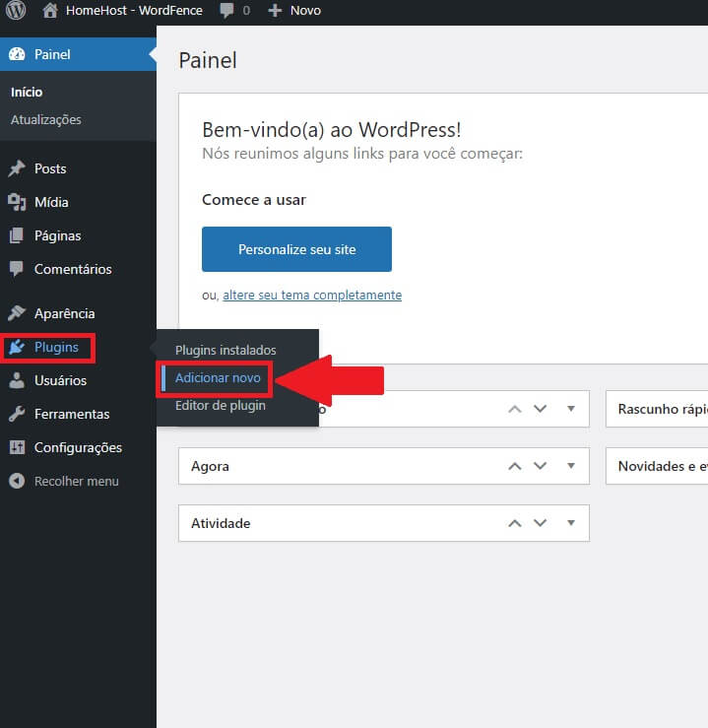Click the WordPress logo icon

16,10
